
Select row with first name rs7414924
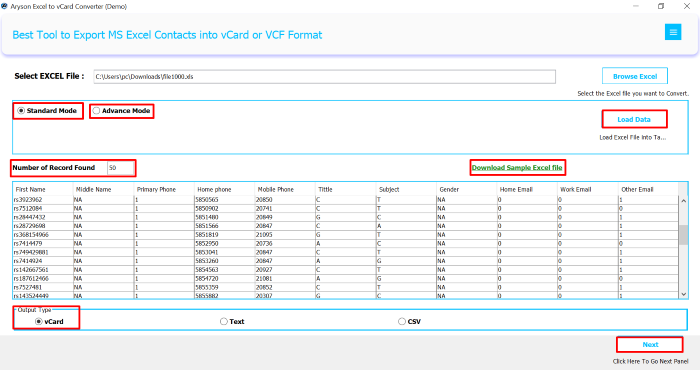coord(346,261)
